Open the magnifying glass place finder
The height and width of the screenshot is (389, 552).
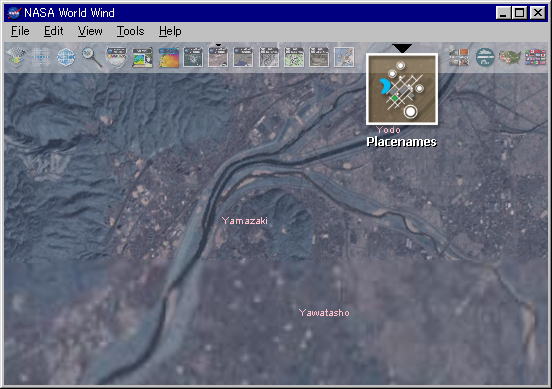click(91, 57)
